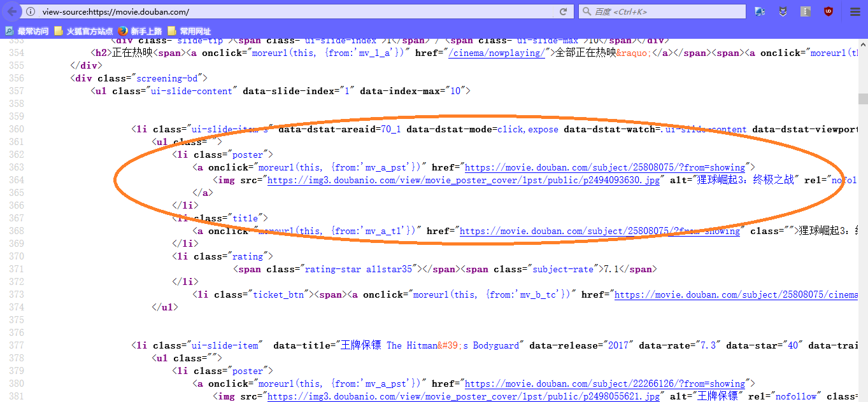868x402 pixels.
Task: Open the p2498055621.jpg image link
Action: pyautogui.click(x=464, y=396)
